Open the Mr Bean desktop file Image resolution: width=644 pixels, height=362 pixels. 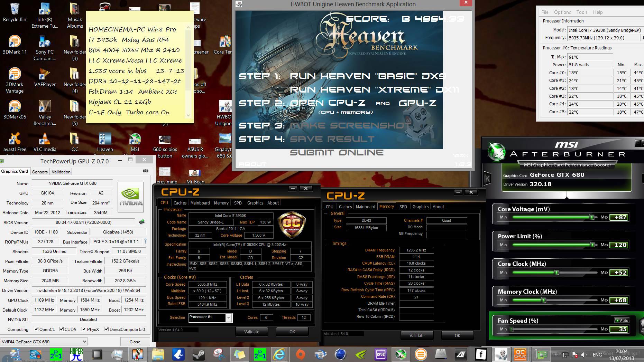(x=195, y=177)
